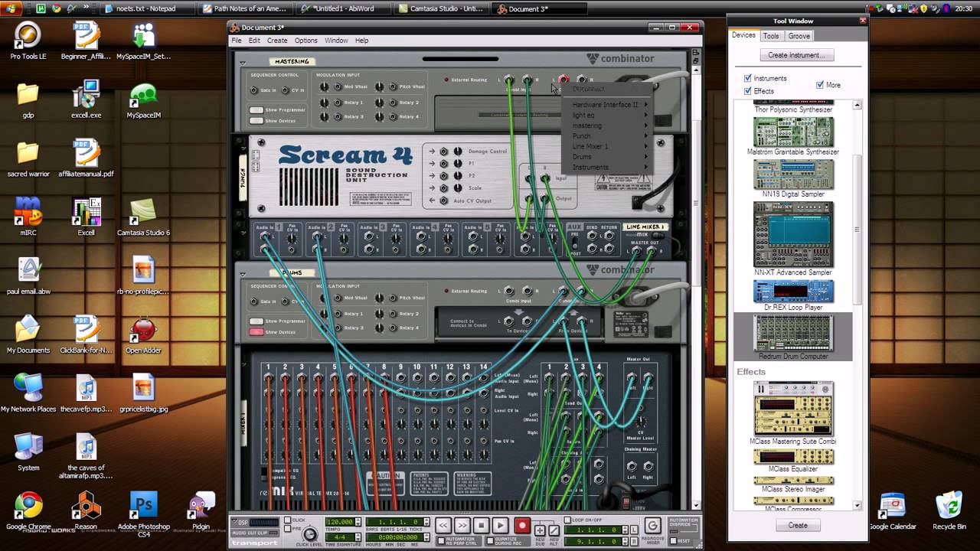Expand Line Mixer 1 submenu entry
The height and width of the screenshot is (551, 980).
point(609,146)
